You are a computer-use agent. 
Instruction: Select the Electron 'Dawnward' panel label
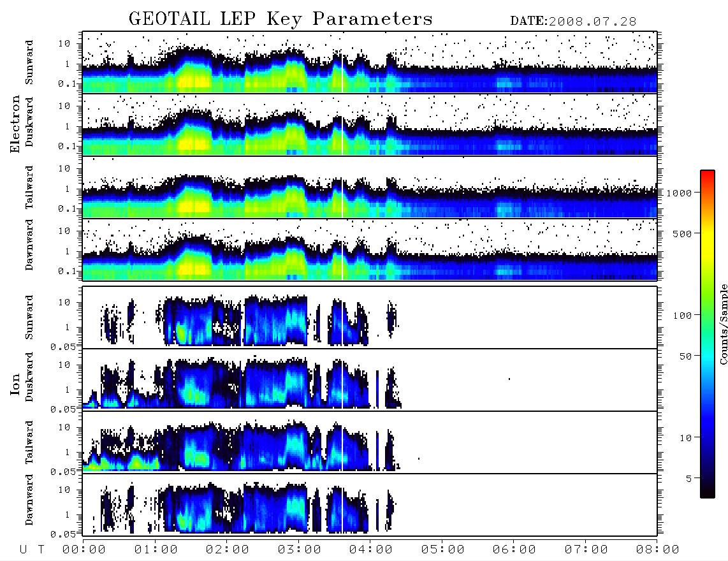pos(29,245)
